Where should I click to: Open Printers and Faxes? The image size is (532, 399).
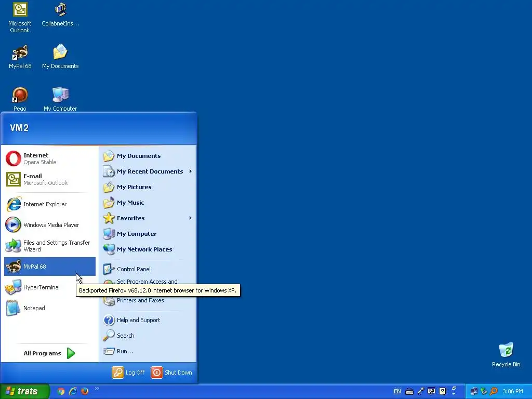148,301
